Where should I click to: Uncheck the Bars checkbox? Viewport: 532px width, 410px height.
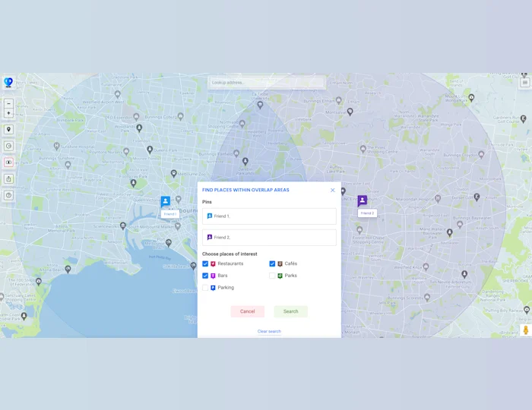tap(205, 276)
